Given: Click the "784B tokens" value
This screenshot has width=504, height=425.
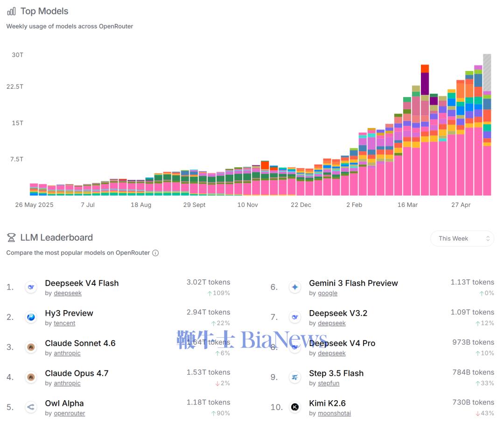Looking at the screenshot, I should click(x=473, y=372).
